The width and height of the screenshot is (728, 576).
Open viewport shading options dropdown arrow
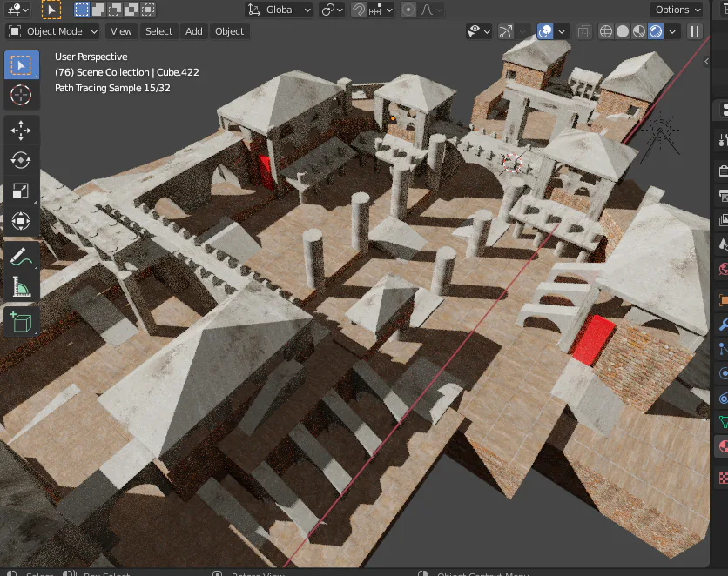[x=671, y=31]
